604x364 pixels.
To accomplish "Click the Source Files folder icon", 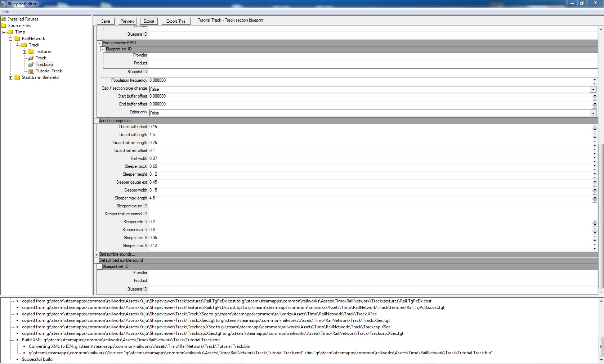I will click(x=4, y=26).
